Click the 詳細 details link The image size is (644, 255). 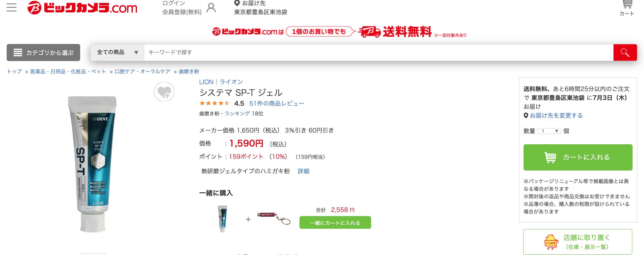coord(304,171)
